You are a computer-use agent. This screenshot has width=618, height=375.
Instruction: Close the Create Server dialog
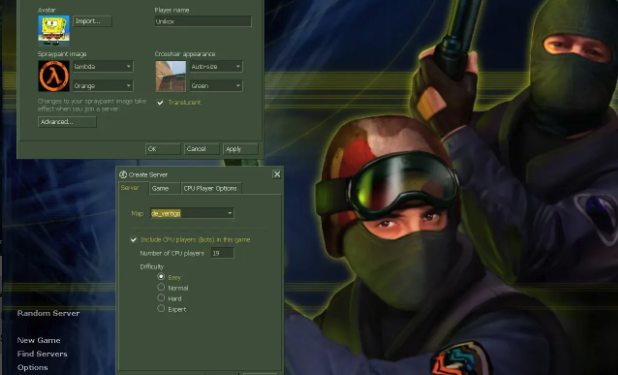pyautogui.click(x=277, y=174)
